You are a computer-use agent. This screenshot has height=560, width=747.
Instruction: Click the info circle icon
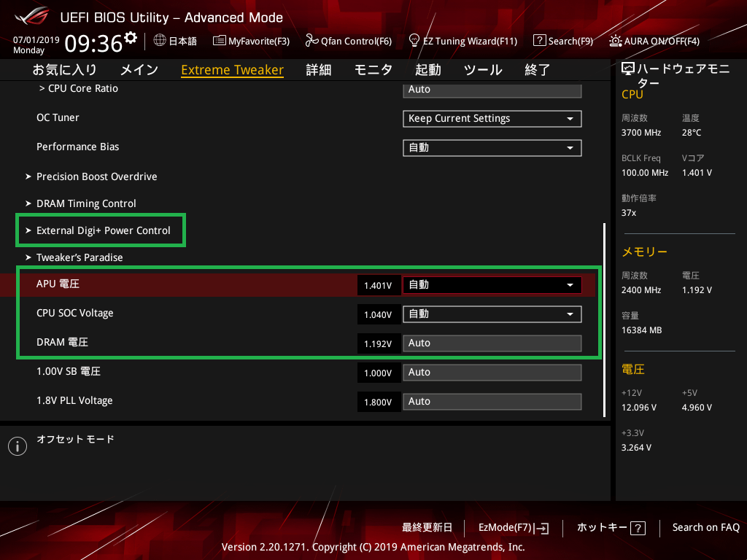(18, 446)
